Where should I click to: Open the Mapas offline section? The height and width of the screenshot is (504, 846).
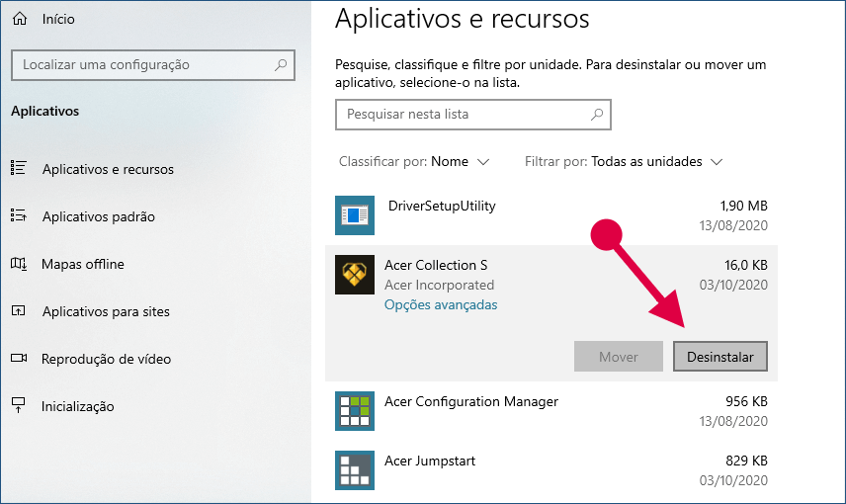click(83, 264)
